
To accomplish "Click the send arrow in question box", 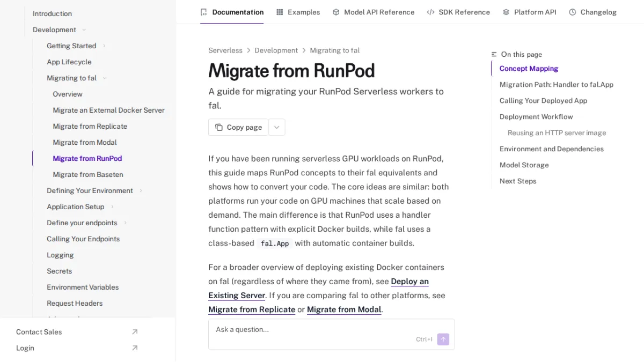I will tap(443, 339).
